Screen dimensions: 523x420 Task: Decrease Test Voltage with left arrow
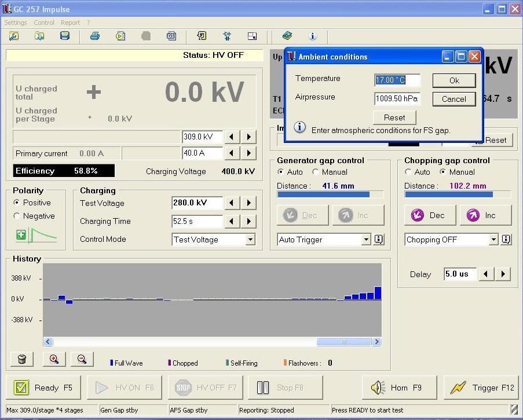coord(231,203)
